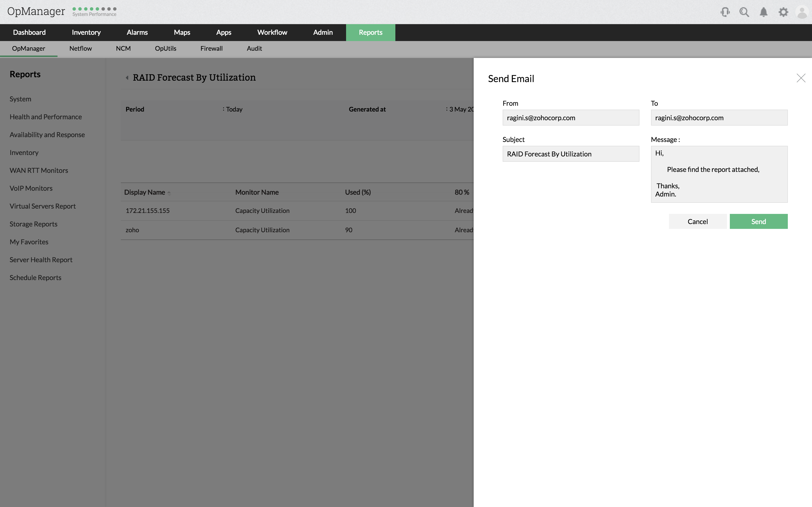This screenshot has width=812, height=507.
Task: Open the Alarms menu
Action: 137,33
